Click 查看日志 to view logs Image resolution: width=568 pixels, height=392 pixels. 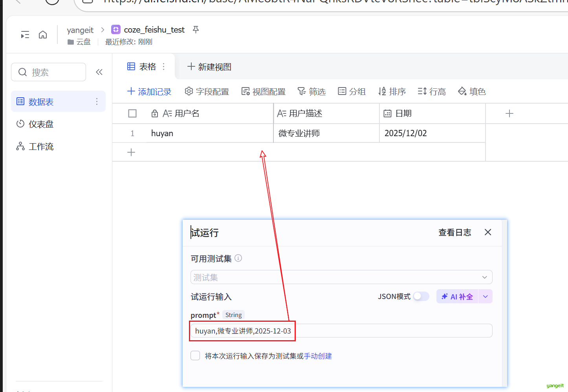454,232
